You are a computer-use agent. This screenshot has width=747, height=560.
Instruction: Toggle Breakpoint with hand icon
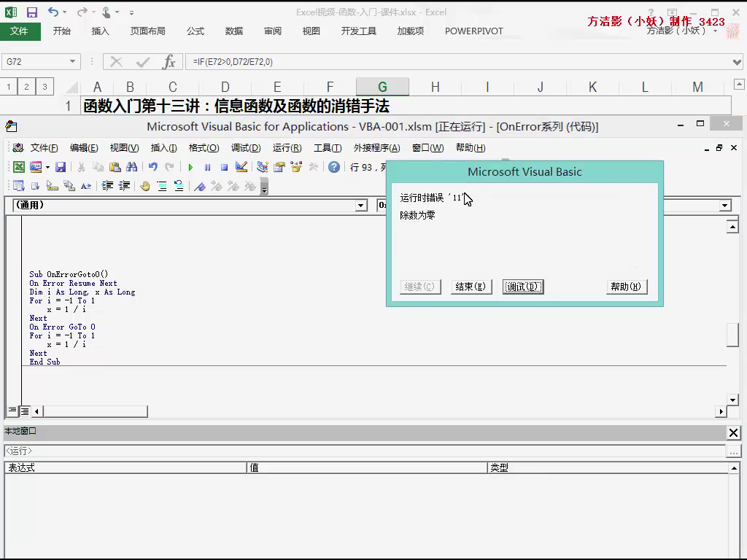tap(145, 186)
